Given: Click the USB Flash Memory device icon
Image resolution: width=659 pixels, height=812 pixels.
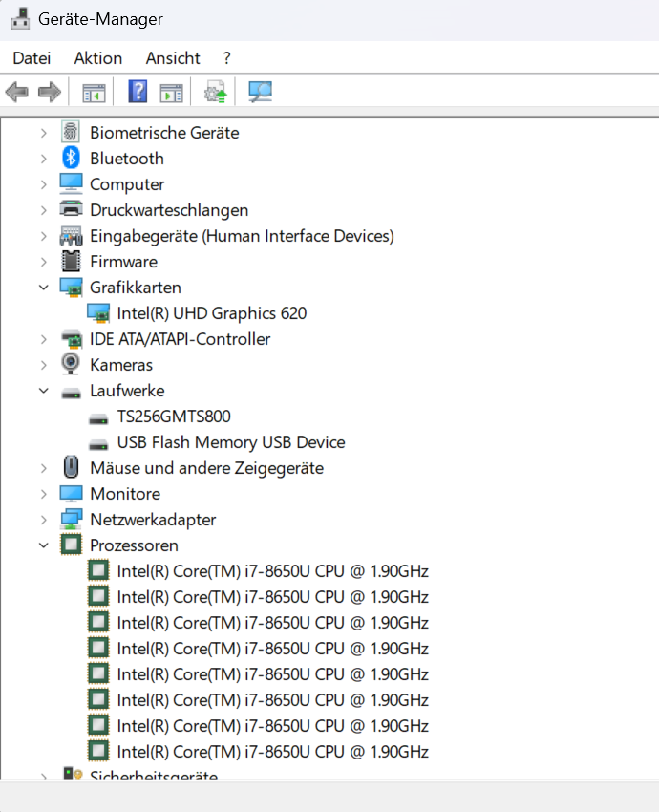Looking at the screenshot, I should 98,445.
